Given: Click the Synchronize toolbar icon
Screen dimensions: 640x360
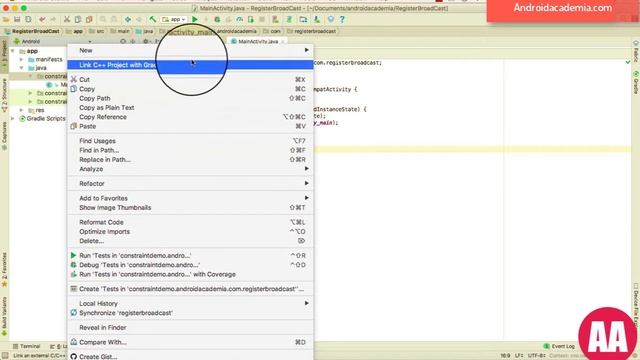Looking at the screenshot, I should pyautogui.click(x=28, y=19).
